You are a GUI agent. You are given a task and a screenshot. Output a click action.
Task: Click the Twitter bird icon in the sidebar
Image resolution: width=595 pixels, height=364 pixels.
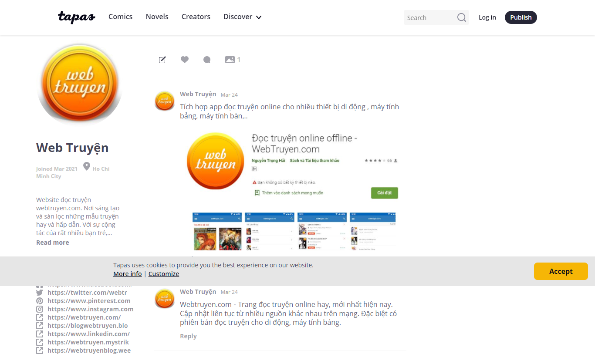click(x=40, y=292)
